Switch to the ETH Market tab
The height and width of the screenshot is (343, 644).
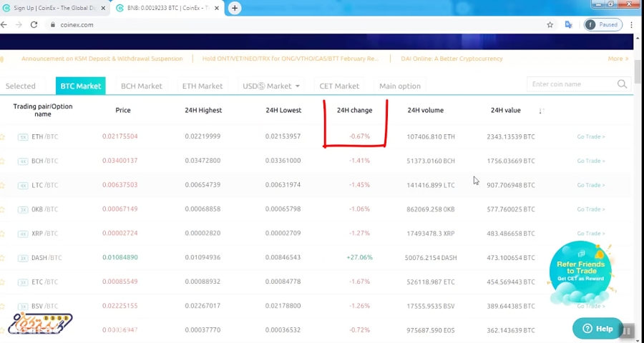pos(203,86)
